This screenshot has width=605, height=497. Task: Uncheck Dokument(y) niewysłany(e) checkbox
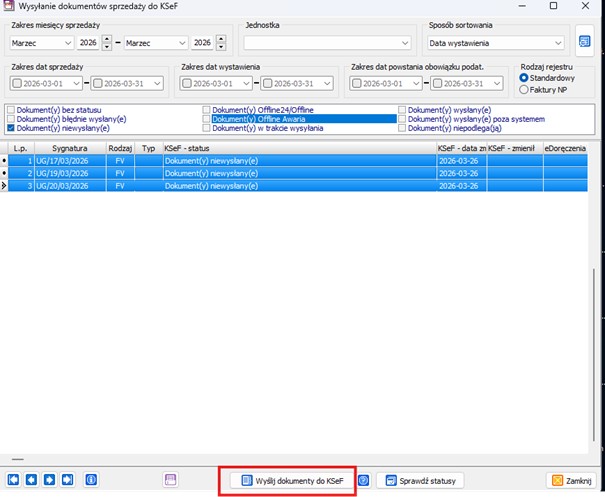(11, 128)
